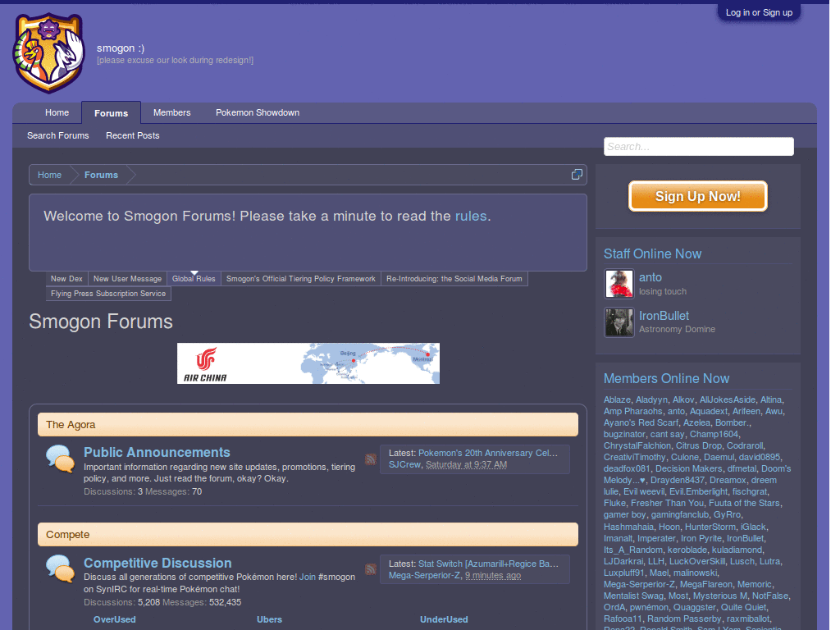
Task: Select the New User Message notice tab
Action: 127,279
